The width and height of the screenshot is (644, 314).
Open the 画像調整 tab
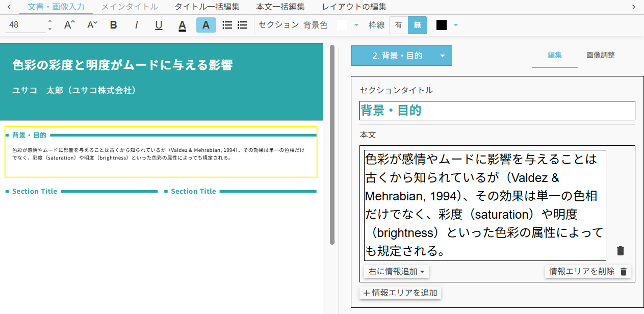[x=600, y=55]
